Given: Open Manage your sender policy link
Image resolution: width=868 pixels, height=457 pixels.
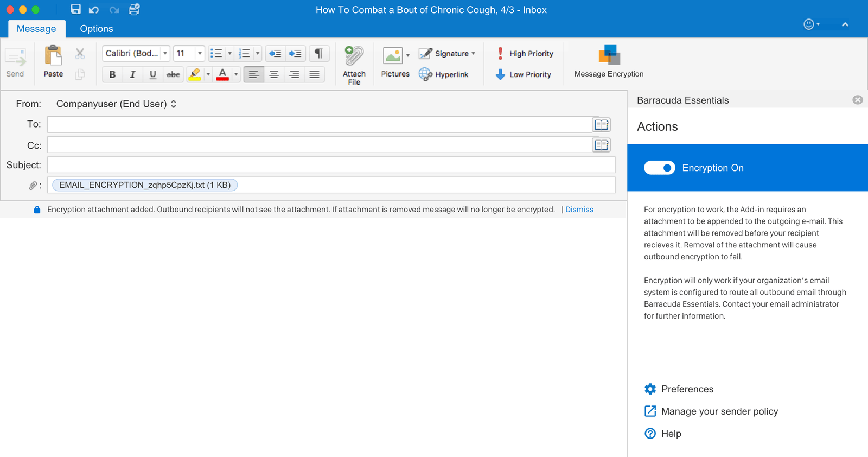Looking at the screenshot, I should pos(719,411).
